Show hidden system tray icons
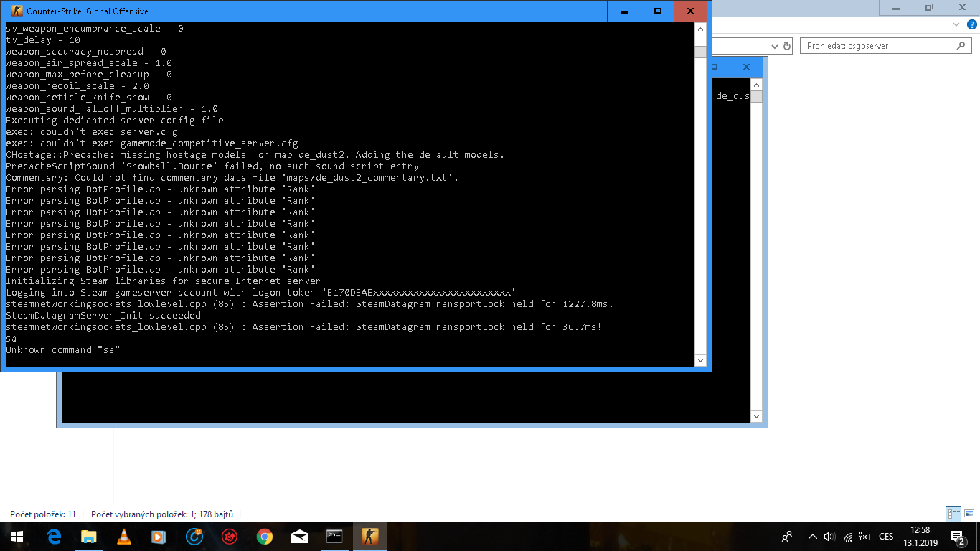 pos(812,537)
